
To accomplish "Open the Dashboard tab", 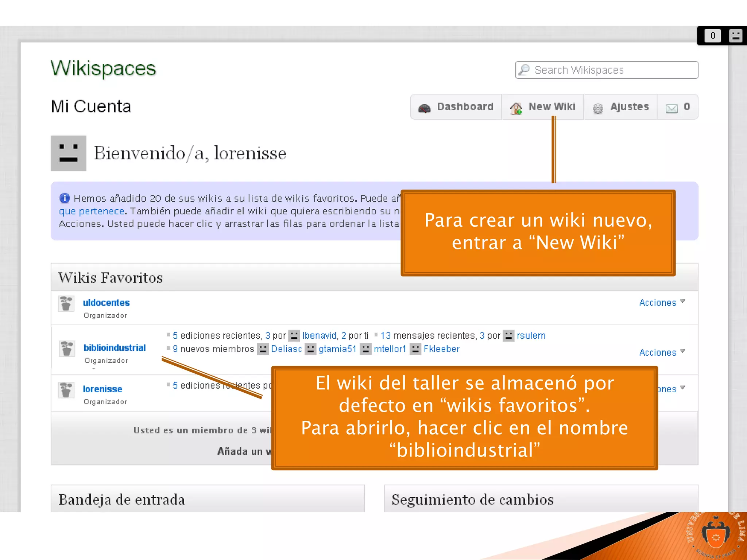I will click(x=456, y=107).
